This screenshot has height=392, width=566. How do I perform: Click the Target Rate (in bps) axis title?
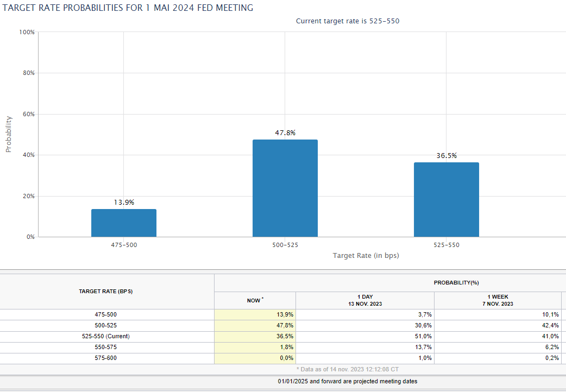(x=366, y=256)
